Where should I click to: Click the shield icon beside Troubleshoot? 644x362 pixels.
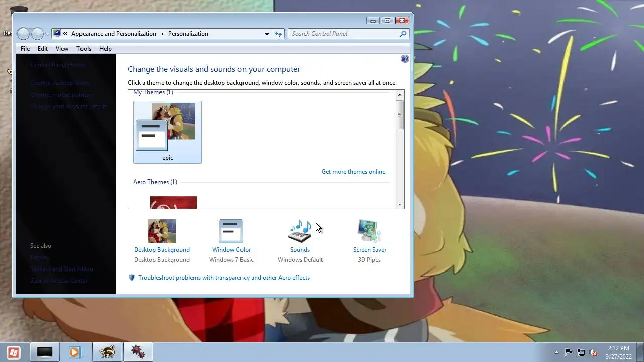tap(132, 278)
